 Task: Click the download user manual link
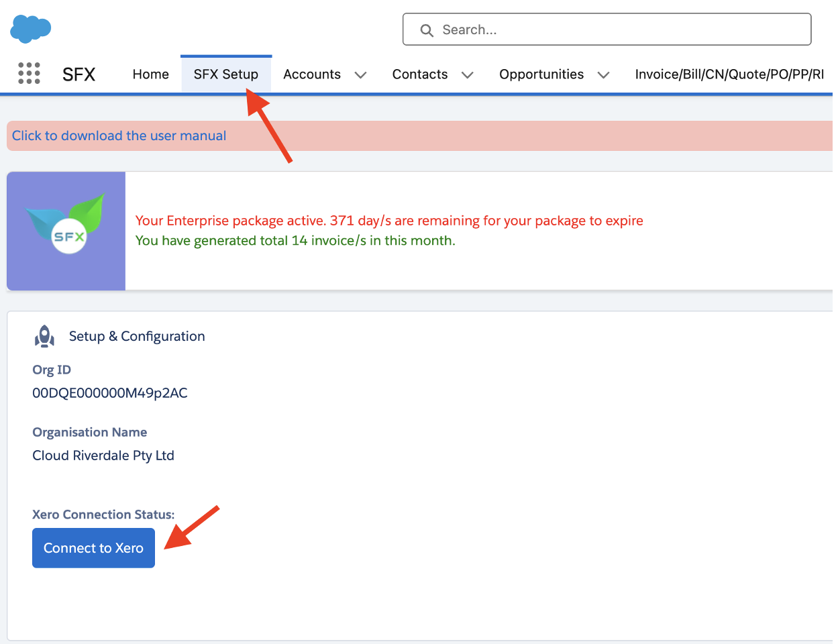point(119,136)
